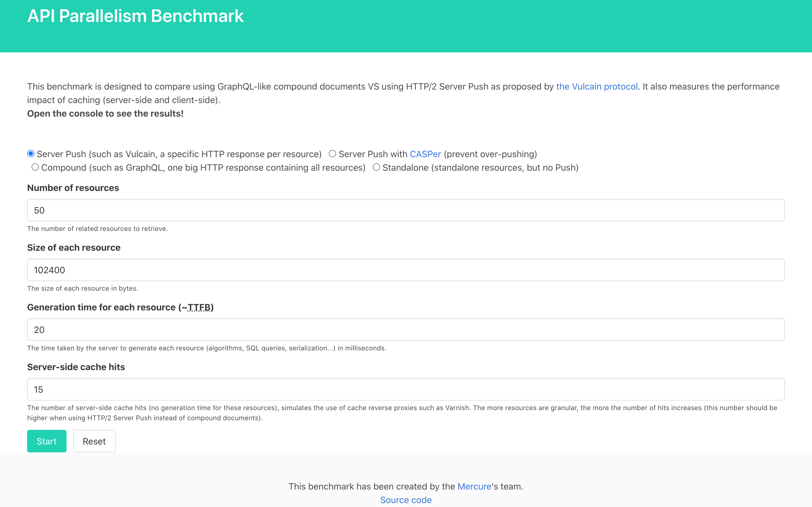The height and width of the screenshot is (507, 812).
Task: Select Server Push with CASPer radio button
Action: [332, 154]
